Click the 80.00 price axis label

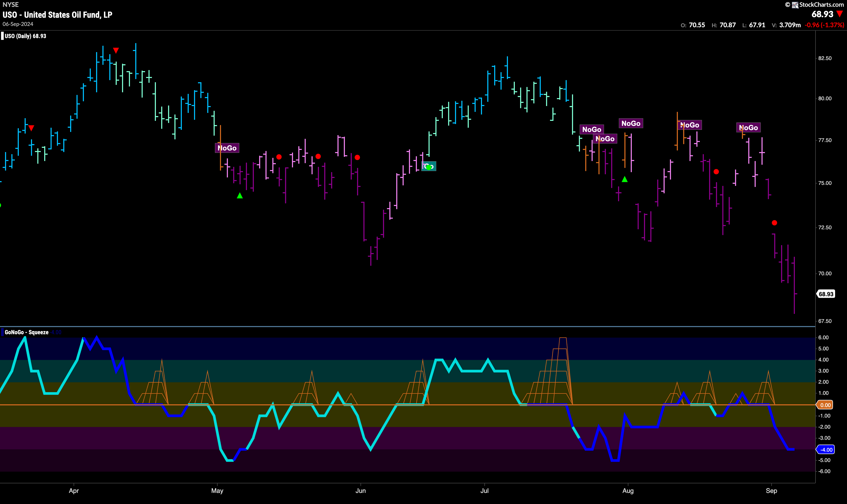(825, 98)
